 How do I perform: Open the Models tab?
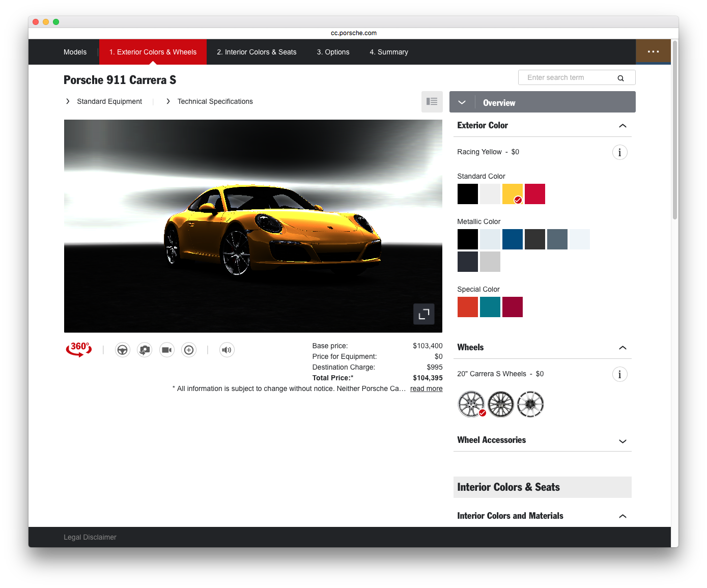click(x=75, y=52)
